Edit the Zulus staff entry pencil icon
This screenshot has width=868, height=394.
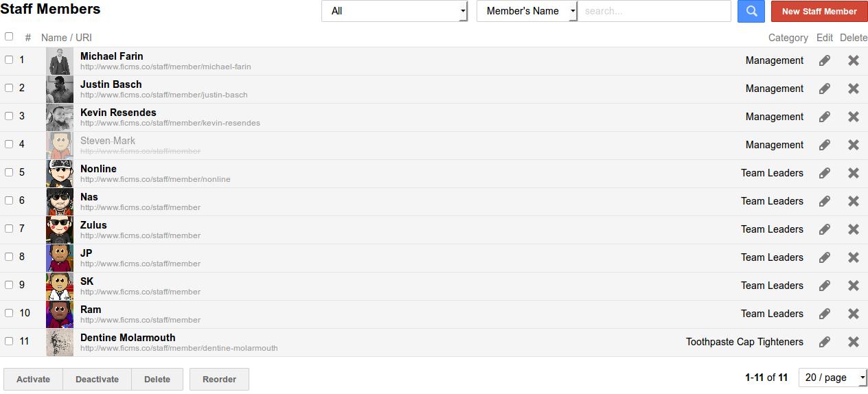click(825, 229)
